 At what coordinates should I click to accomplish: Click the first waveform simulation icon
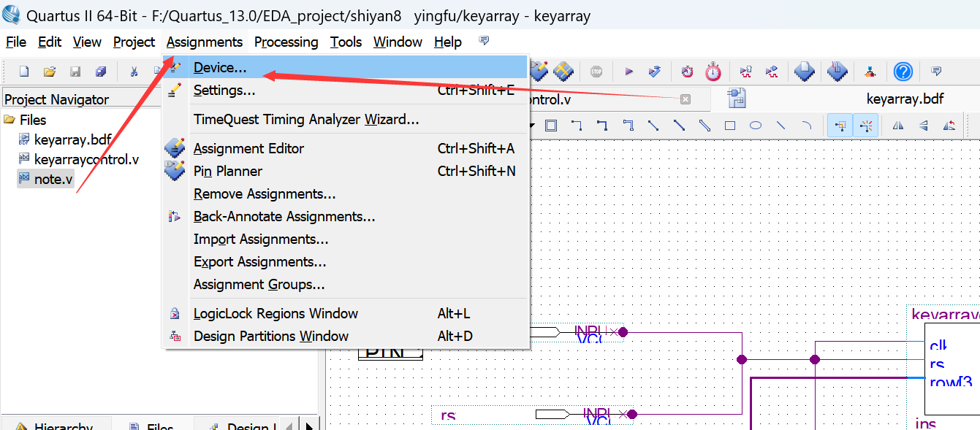click(746, 72)
